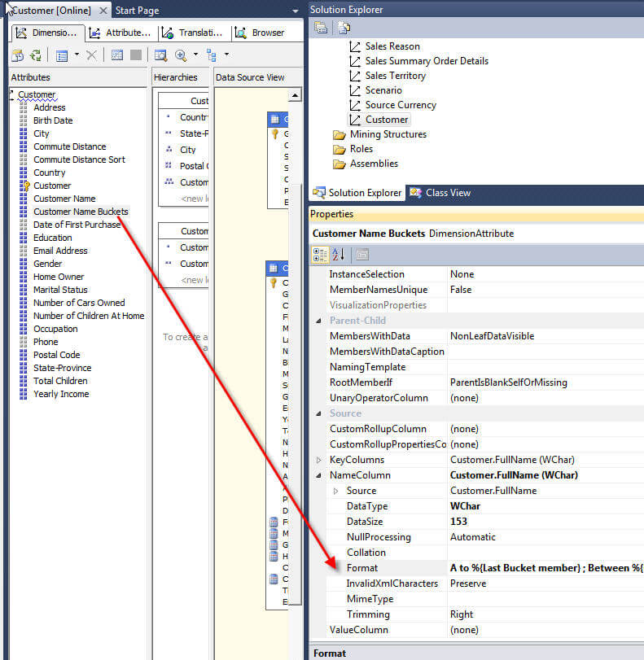Click the Assemblies folder icon
This screenshot has width=644, height=660.
339,164
